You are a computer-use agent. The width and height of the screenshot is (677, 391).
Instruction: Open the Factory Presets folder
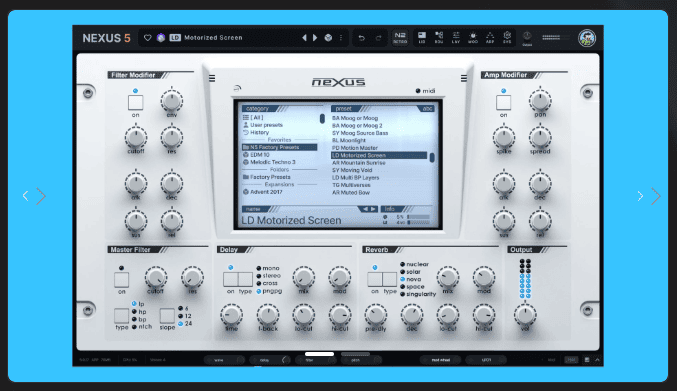(x=266, y=177)
